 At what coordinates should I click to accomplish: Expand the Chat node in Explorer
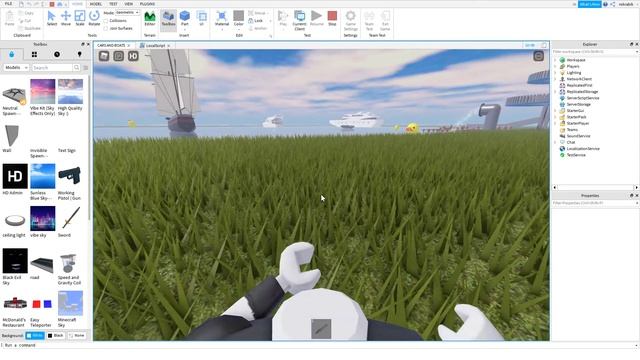555,142
